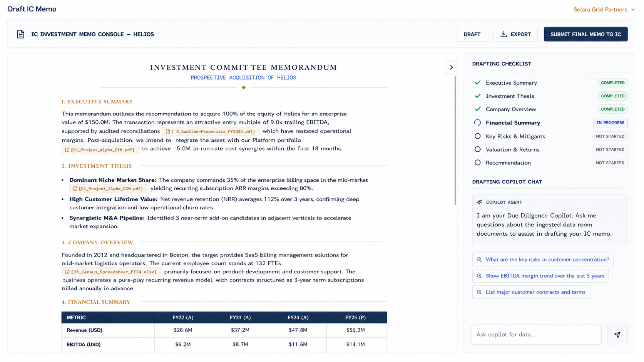
Task: Click the Draft IC Memo page title
Action: click(32, 9)
